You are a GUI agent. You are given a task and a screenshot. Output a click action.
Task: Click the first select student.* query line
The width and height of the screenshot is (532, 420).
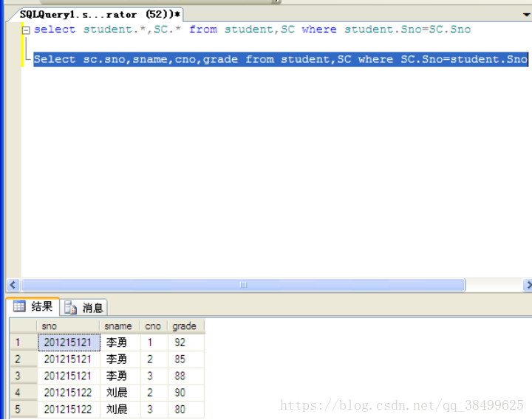click(x=252, y=30)
